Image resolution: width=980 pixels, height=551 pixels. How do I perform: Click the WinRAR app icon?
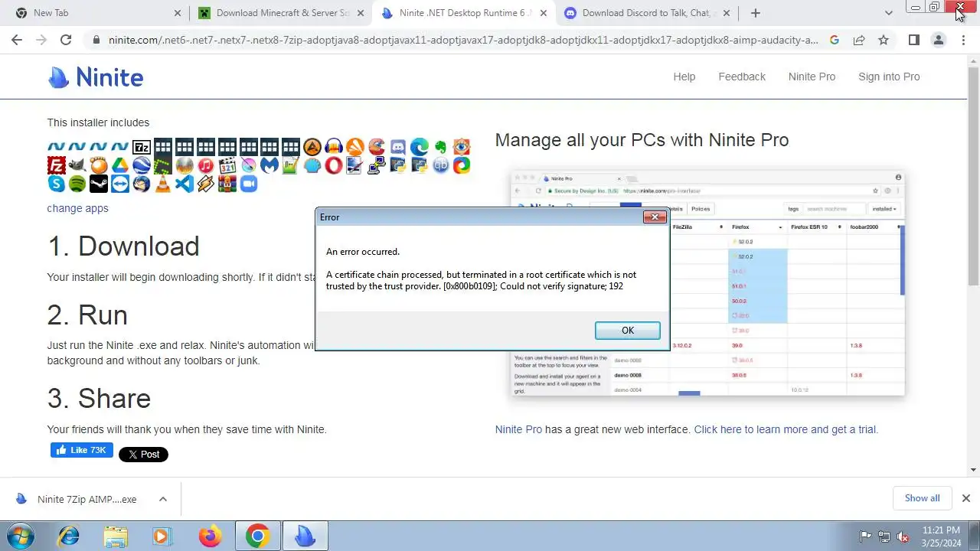point(227,184)
